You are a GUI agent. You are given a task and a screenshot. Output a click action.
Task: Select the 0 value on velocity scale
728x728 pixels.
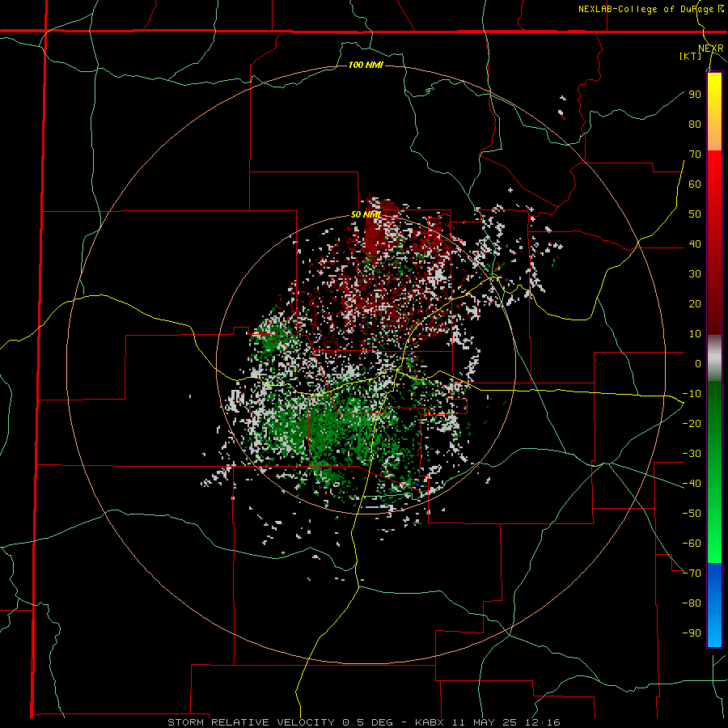[698, 363]
